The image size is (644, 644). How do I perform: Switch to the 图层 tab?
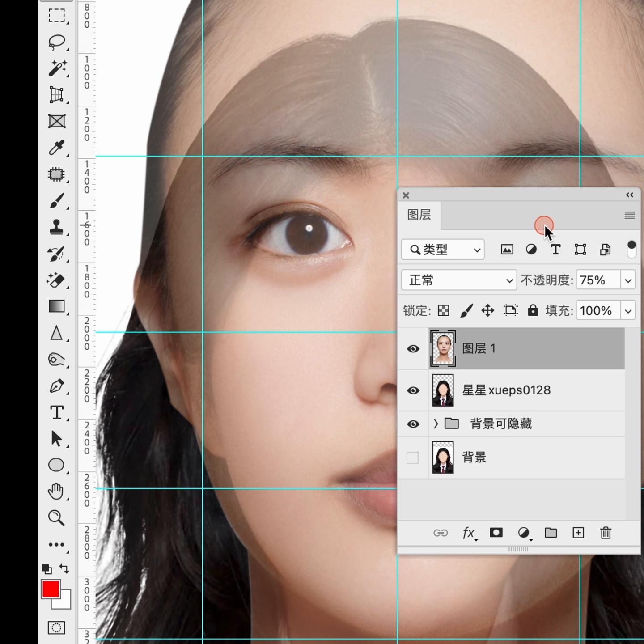(419, 215)
